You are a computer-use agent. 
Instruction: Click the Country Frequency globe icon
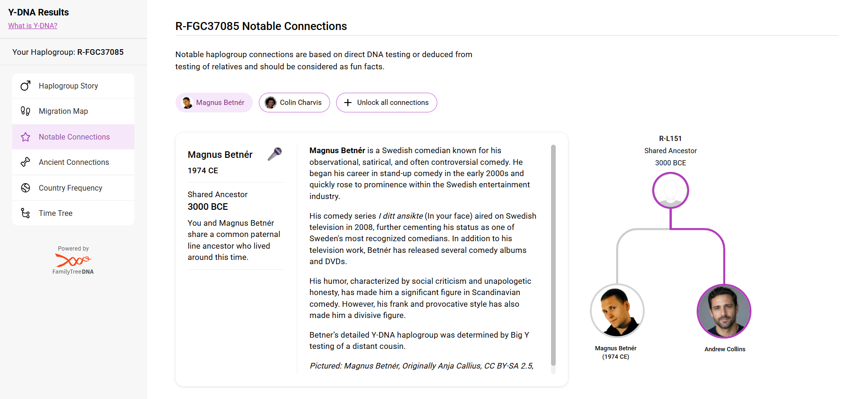pyautogui.click(x=26, y=188)
